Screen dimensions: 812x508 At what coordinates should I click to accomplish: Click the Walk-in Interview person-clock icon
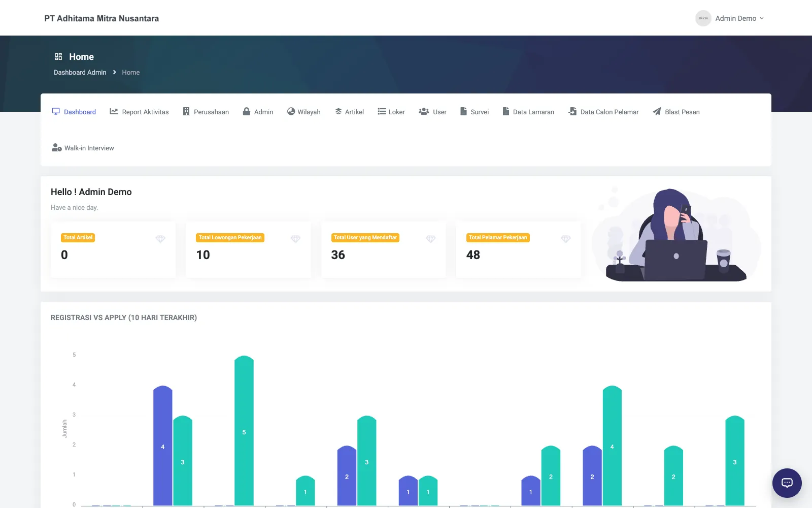57,148
